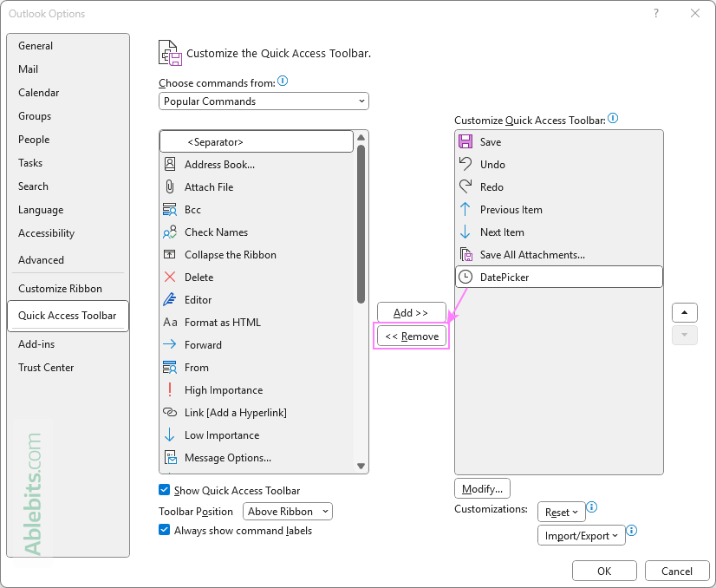Click the Redo arrow icon
This screenshot has width=716, height=588.
click(x=465, y=186)
